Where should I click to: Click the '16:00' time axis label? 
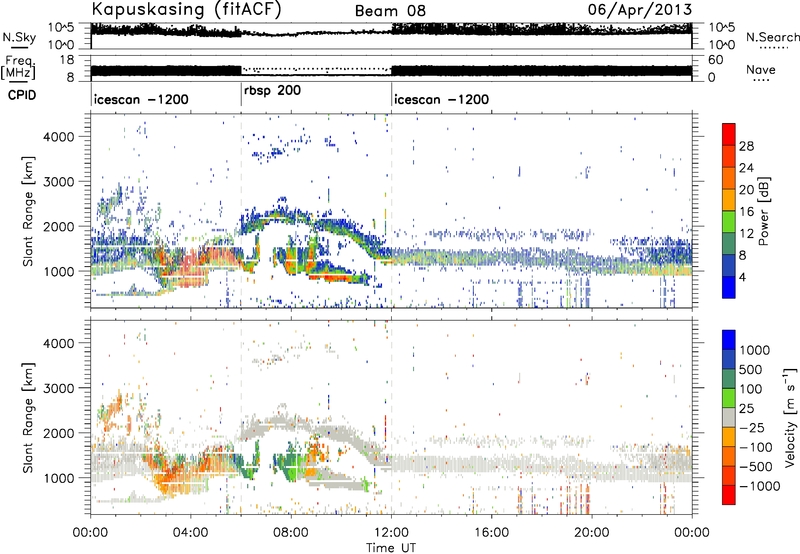491,533
